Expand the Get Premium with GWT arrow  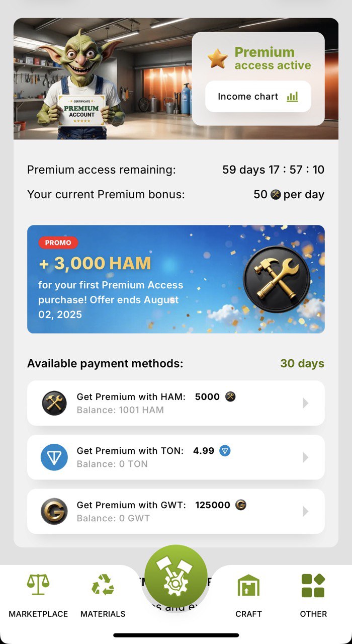click(305, 511)
